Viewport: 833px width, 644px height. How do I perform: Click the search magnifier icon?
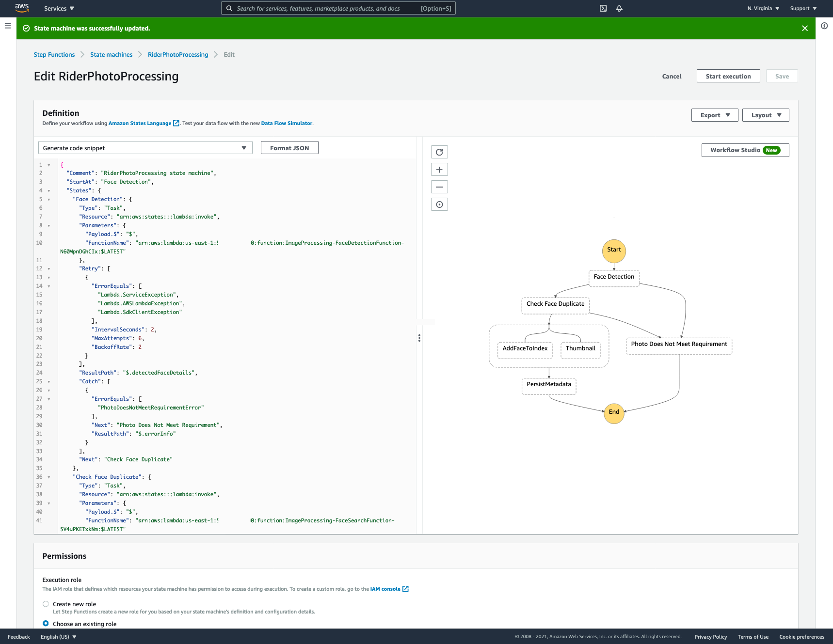229,8
